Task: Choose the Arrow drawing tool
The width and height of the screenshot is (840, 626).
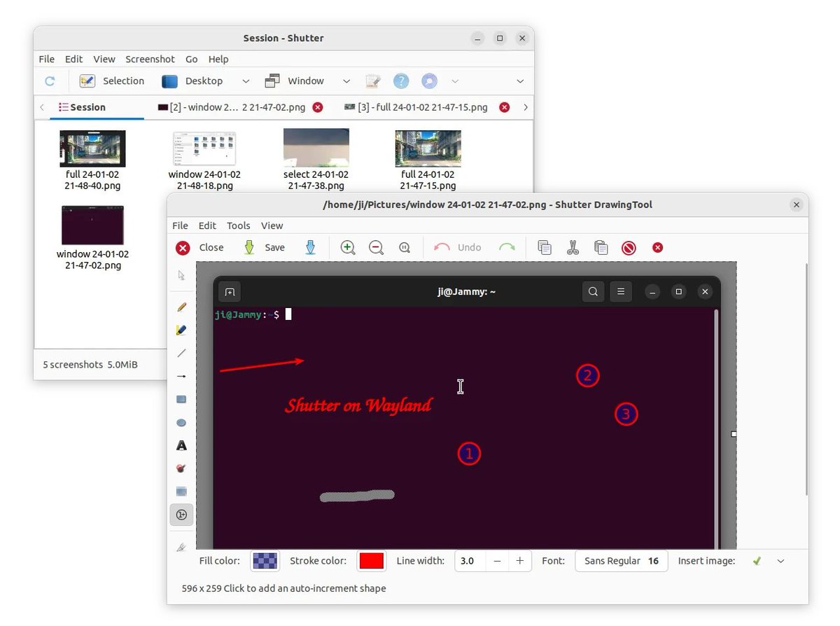Action: point(181,376)
